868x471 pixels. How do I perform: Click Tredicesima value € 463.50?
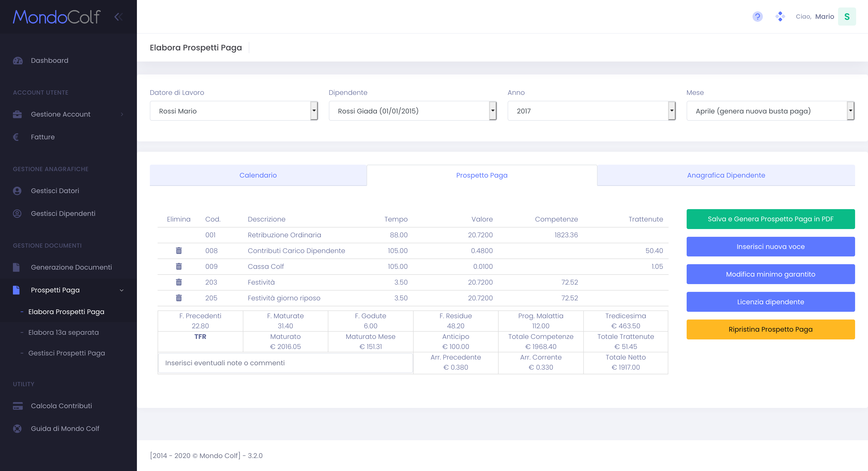click(625, 326)
